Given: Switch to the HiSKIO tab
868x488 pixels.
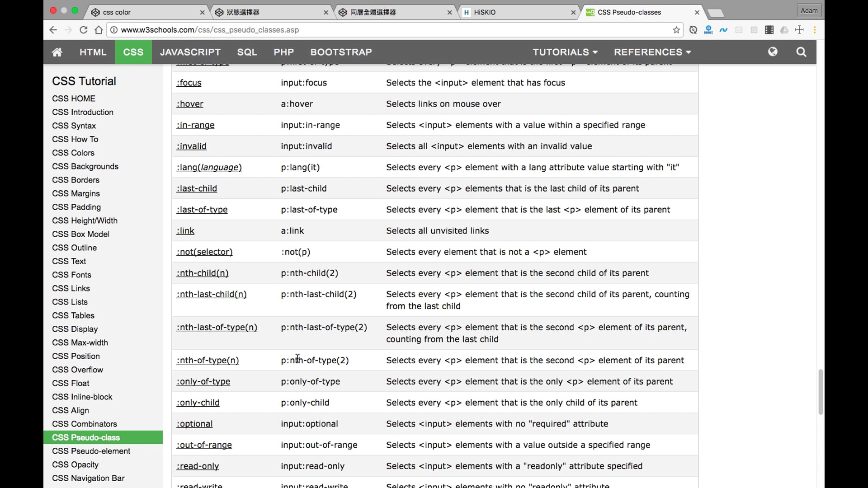Looking at the screenshot, I should coord(518,12).
